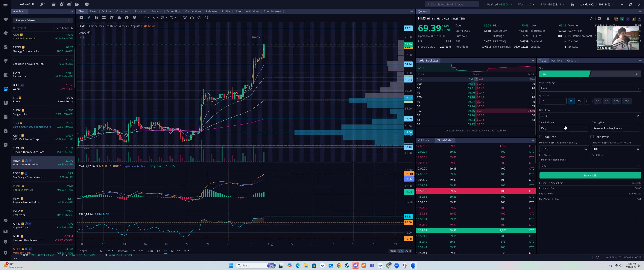Open the Order Type Limit dropdown
Viewport: 644px width, 270px height.
[590, 88]
